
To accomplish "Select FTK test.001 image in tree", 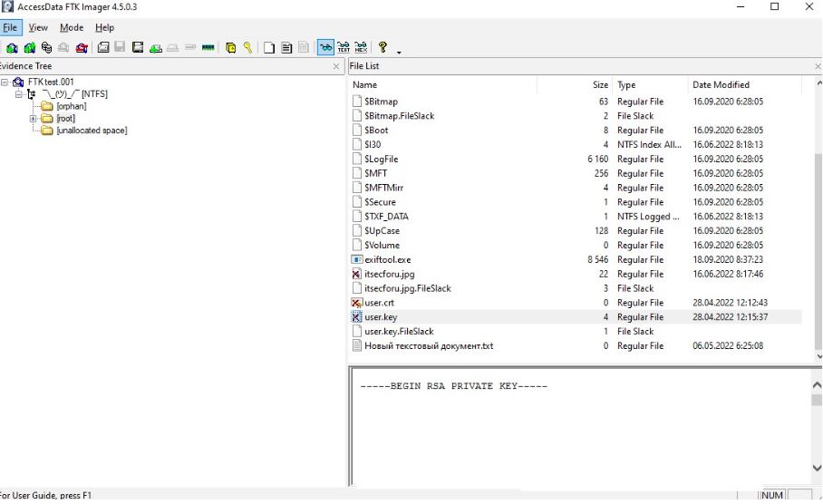I will 51,82.
